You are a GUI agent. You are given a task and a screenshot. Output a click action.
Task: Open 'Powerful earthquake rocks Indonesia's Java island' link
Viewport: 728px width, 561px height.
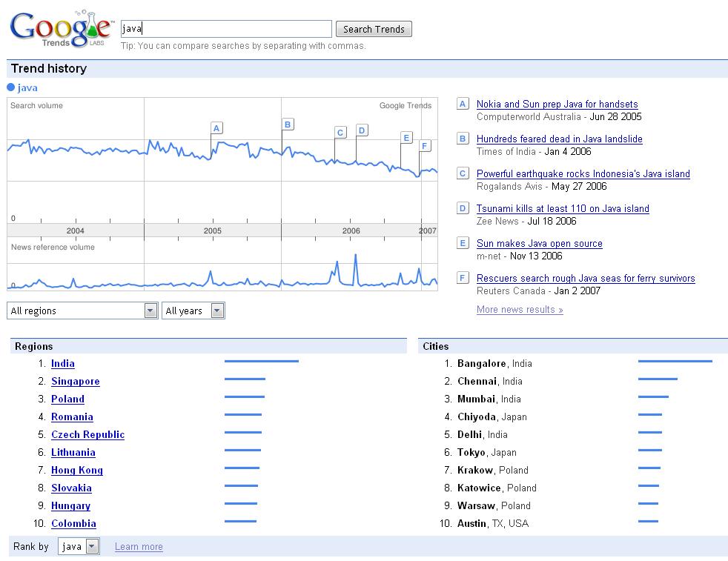click(x=583, y=173)
